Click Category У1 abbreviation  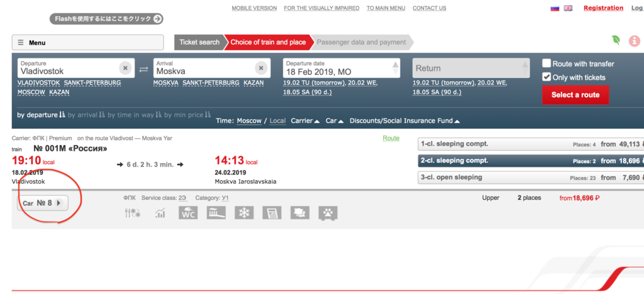[225, 198]
